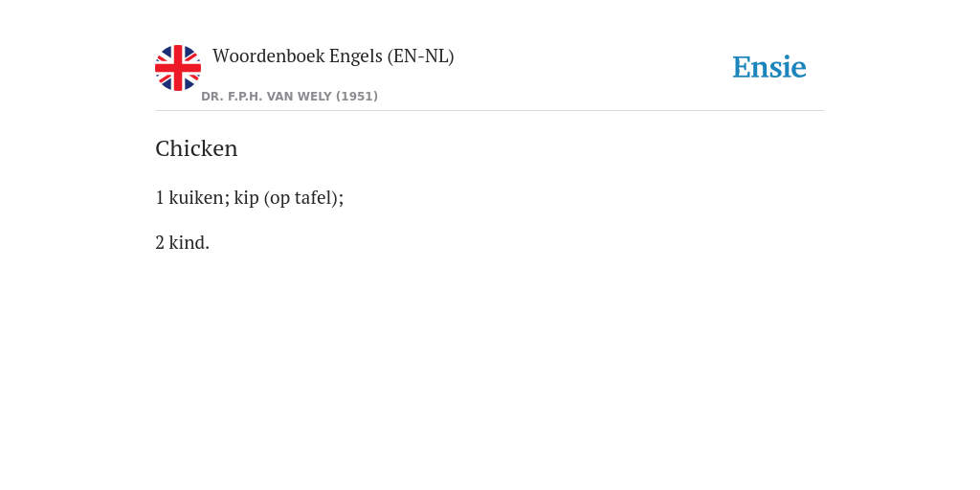Select the author line DR. F.P.H. VAN WELY
The height and width of the screenshot is (490, 980).
tap(289, 97)
